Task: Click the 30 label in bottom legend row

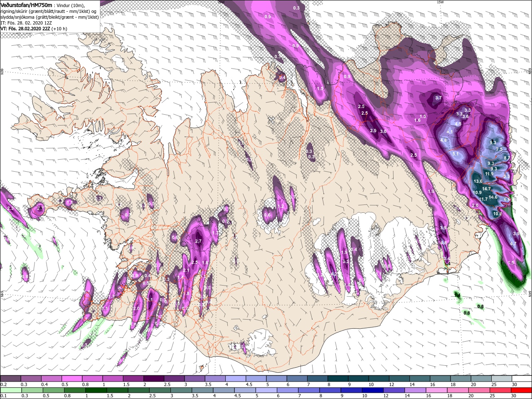Action: 514,396
